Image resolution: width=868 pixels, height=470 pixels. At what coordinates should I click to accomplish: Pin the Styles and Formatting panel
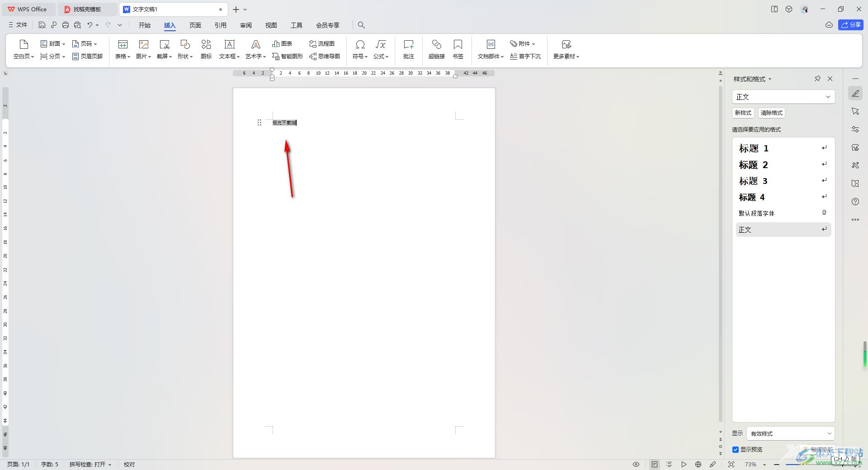(817, 79)
